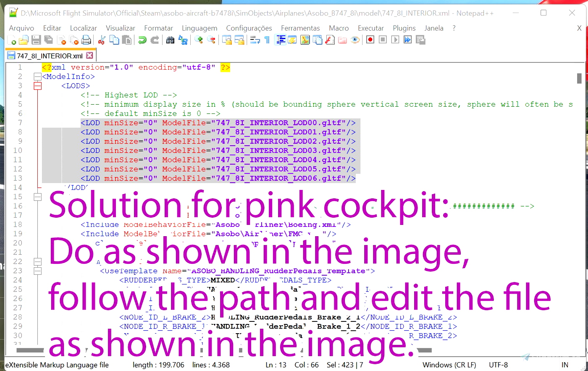Screen dimensions: 588x371
Task: Open the Plugins menu
Action: [404, 28]
